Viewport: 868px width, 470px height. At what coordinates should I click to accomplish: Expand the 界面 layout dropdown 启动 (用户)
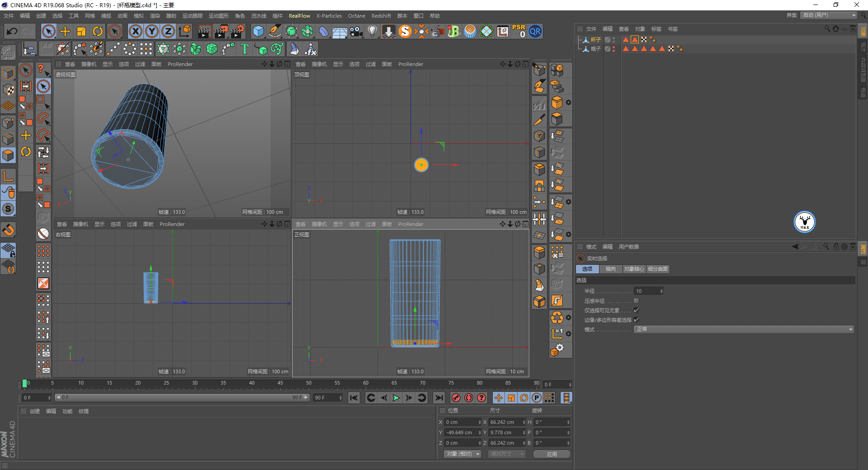(829, 15)
